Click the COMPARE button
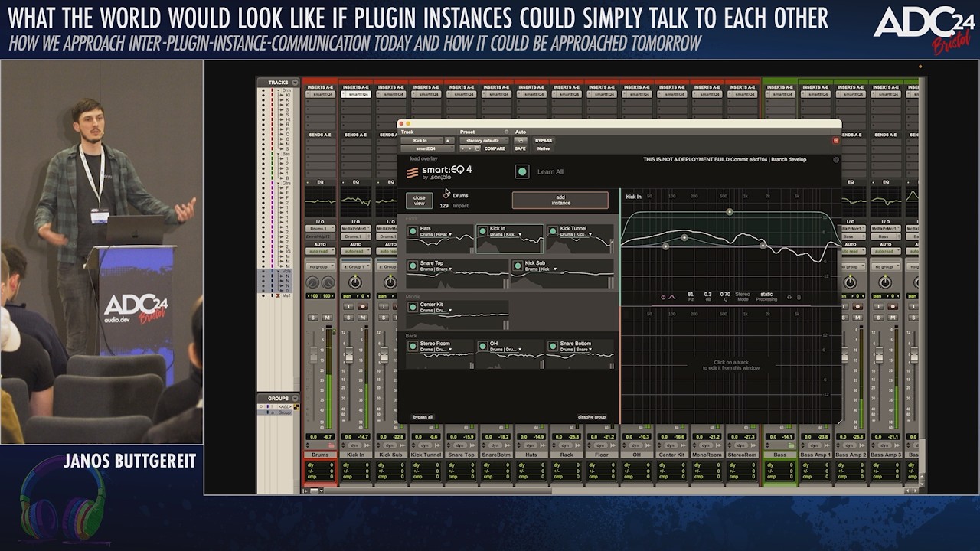This screenshot has width=980, height=551. click(x=495, y=148)
